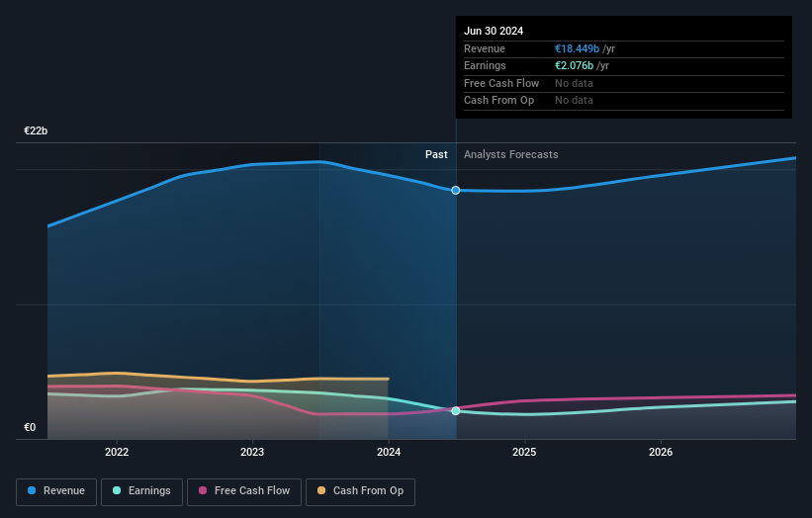Toggle the Revenue legend series
812x518 pixels.
(x=56, y=491)
